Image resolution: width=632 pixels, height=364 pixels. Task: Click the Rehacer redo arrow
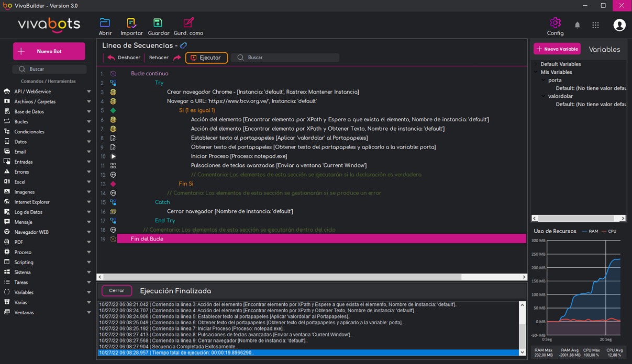click(177, 58)
